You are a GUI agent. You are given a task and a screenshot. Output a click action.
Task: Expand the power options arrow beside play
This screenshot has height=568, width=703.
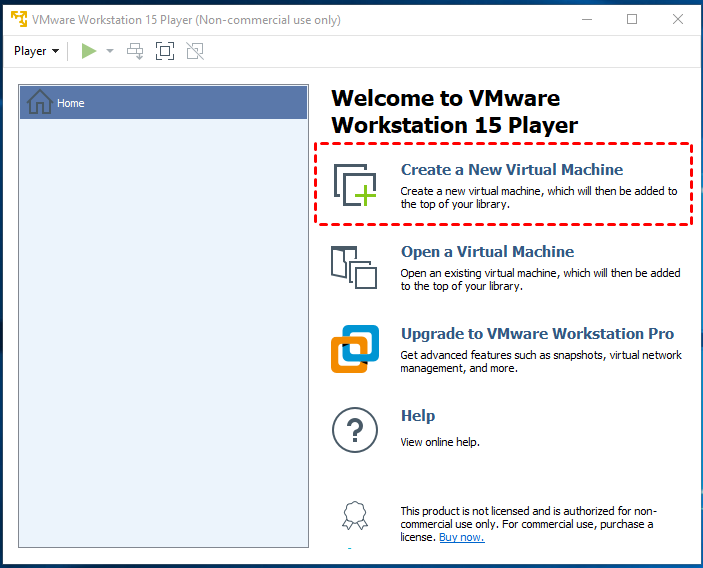110,51
